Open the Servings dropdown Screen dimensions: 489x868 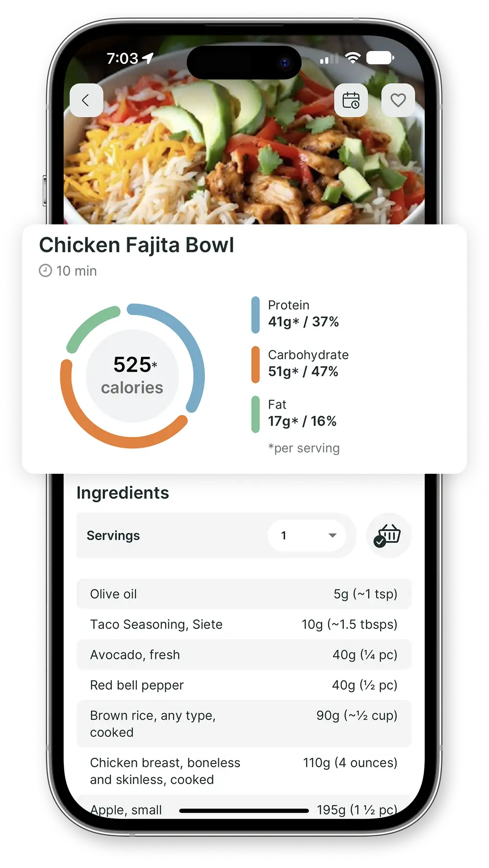307,536
